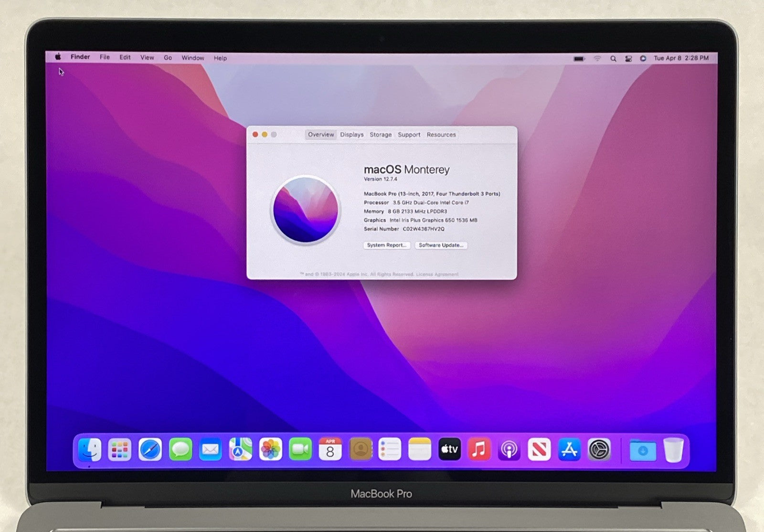Launch the Apple TV app

pyautogui.click(x=449, y=449)
